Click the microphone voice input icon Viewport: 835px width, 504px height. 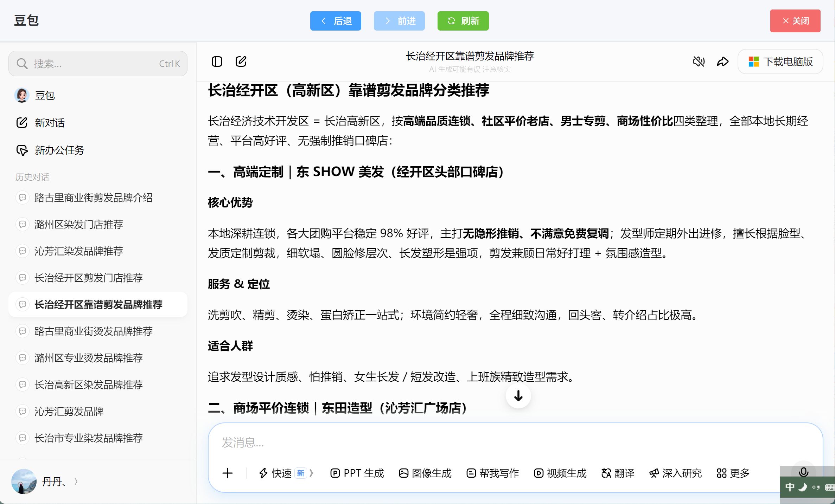[803, 472]
